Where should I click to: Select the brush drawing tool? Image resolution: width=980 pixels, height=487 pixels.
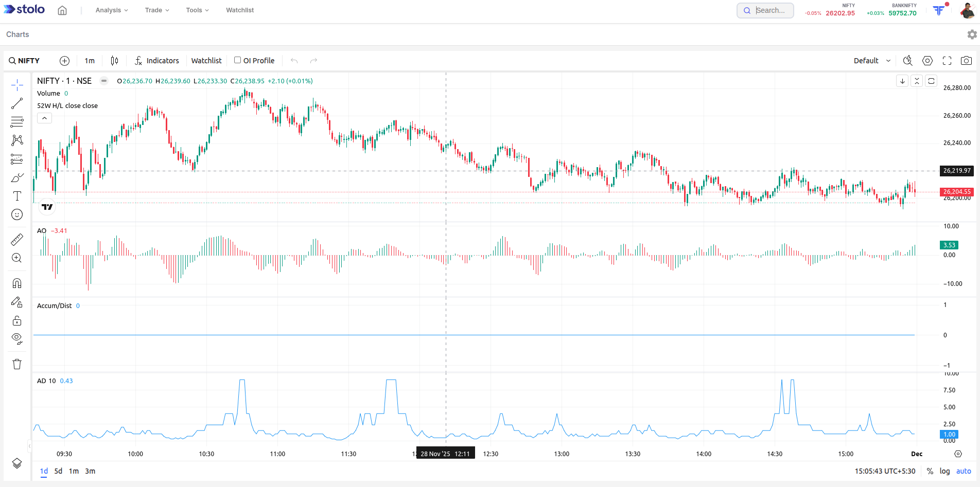[17, 177]
